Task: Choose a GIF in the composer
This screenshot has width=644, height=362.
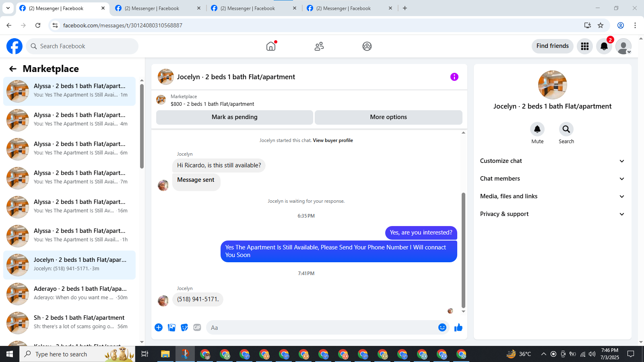Action: pyautogui.click(x=197, y=327)
